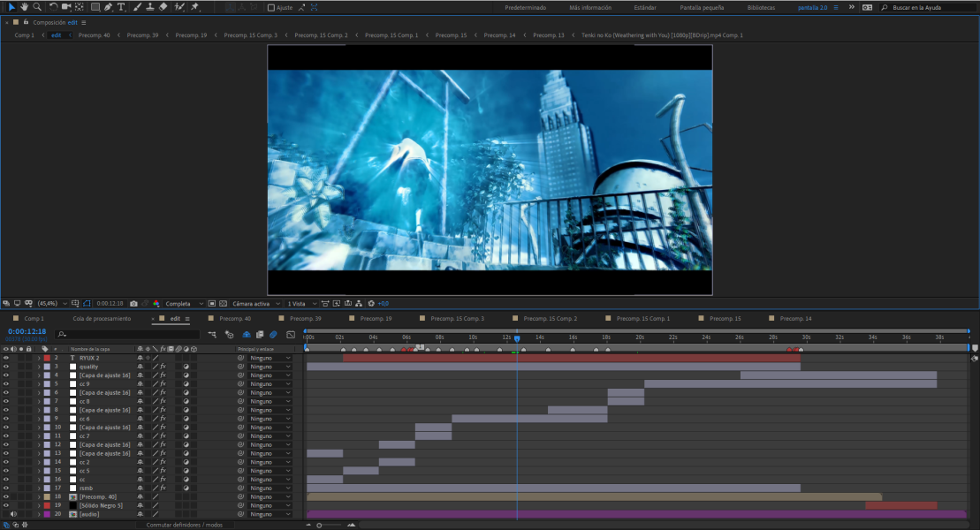Viewport: 980px width, 530px height.
Task: Click the reset exposure icon
Action: click(x=371, y=304)
